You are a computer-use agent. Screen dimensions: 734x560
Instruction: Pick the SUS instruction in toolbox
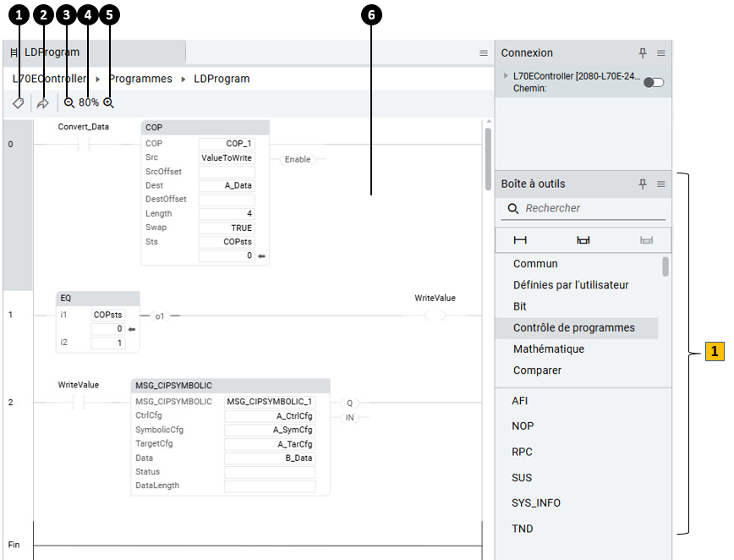point(522,478)
